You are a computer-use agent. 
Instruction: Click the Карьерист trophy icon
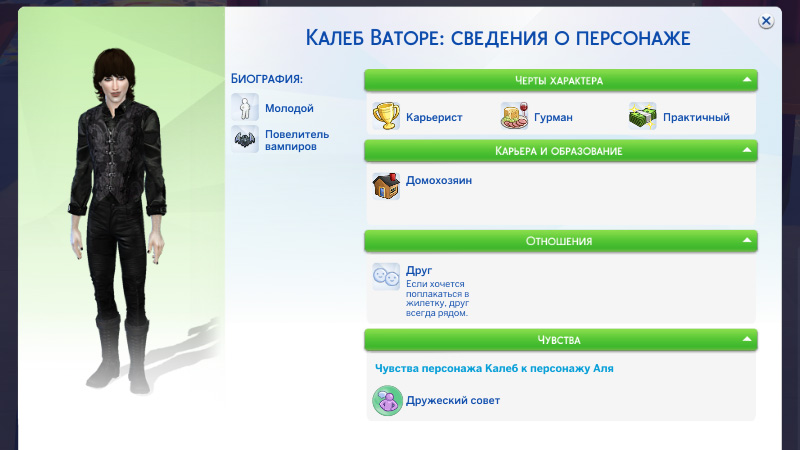[x=386, y=116]
